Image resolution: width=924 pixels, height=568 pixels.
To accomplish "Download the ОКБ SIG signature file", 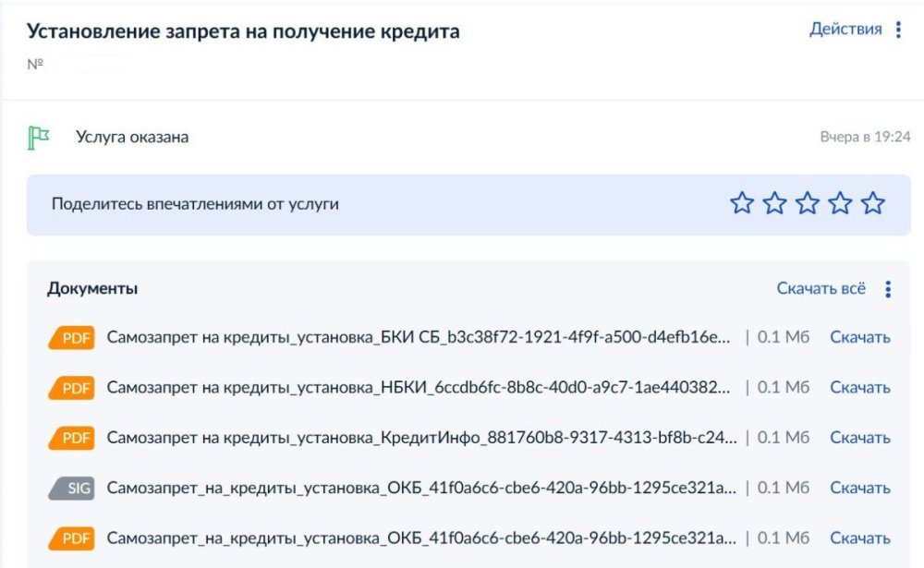I will 859,488.
